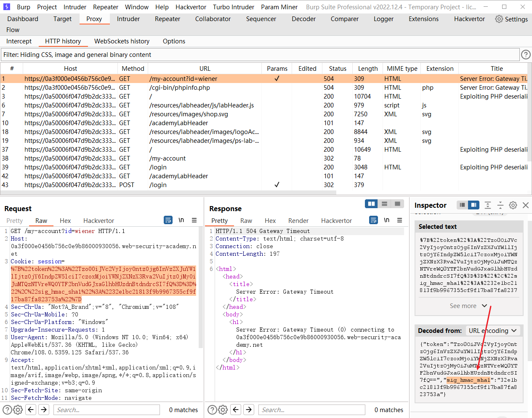The image size is (532, 418).
Task: Select the /my-account row with status 302
Action: pos(264,158)
